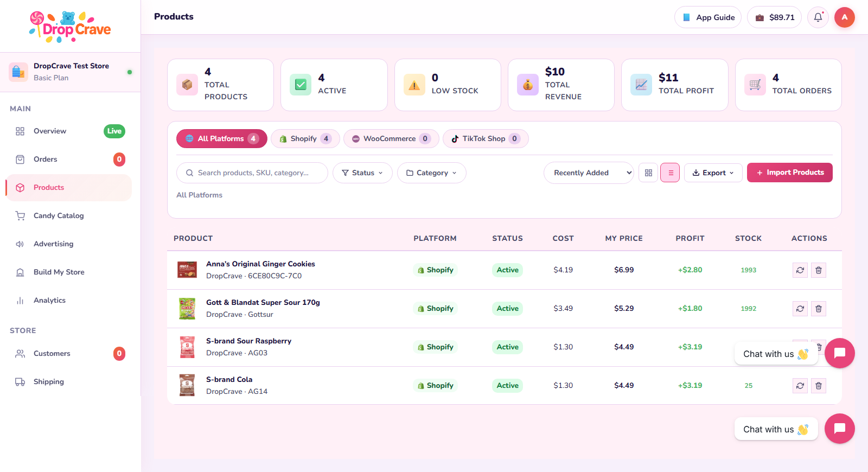The width and height of the screenshot is (868, 472).
Task: Open Candy Catalog in sidebar
Action: pos(69,216)
